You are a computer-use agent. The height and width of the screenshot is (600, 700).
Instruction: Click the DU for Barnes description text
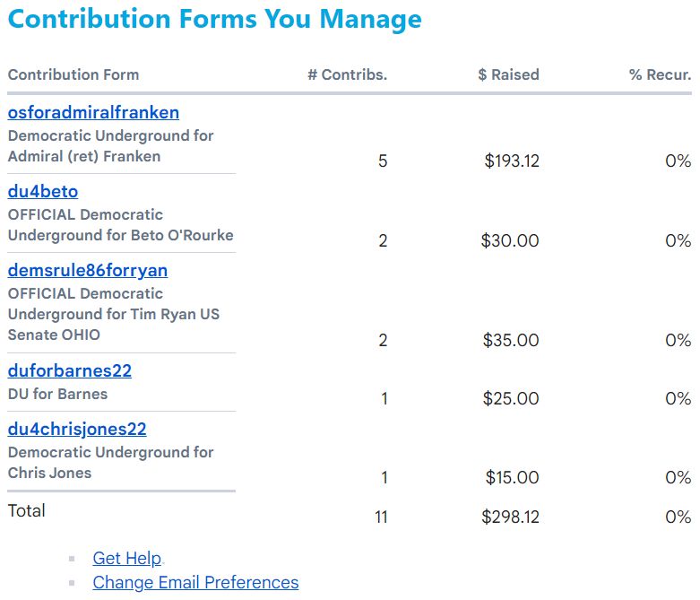click(x=57, y=394)
